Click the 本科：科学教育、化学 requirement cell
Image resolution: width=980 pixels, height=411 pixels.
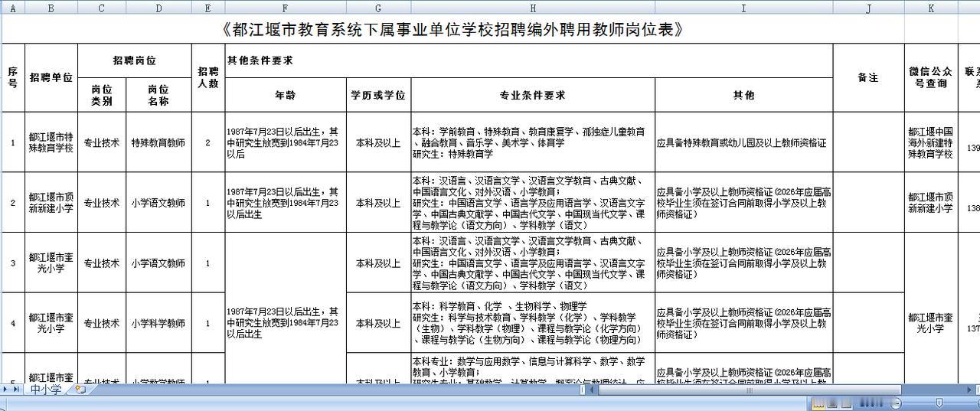click(533, 323)
